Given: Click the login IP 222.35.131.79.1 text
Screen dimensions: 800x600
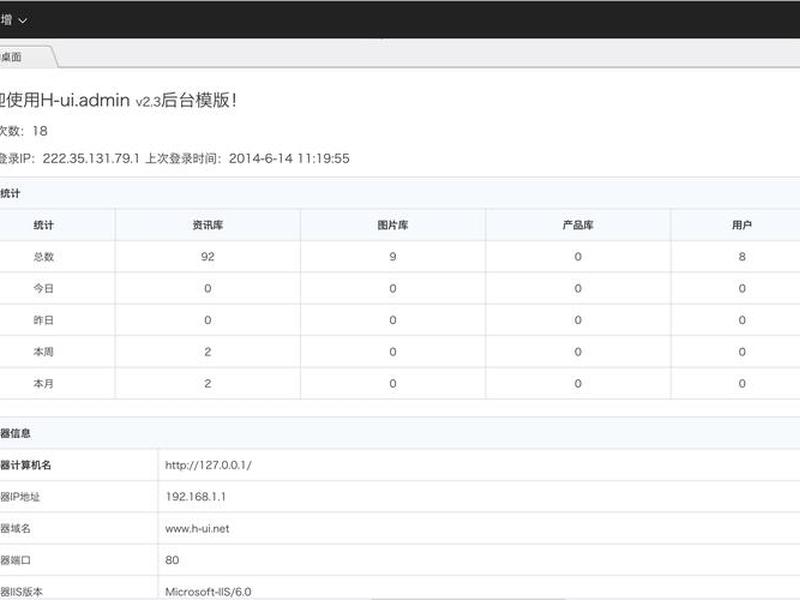Looking at the screenshot, I should pyautogui.click(x=91, y=158).
